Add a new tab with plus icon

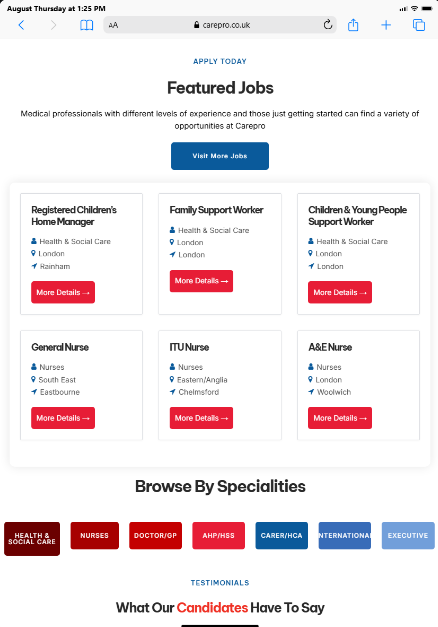(x=386, y=25)
